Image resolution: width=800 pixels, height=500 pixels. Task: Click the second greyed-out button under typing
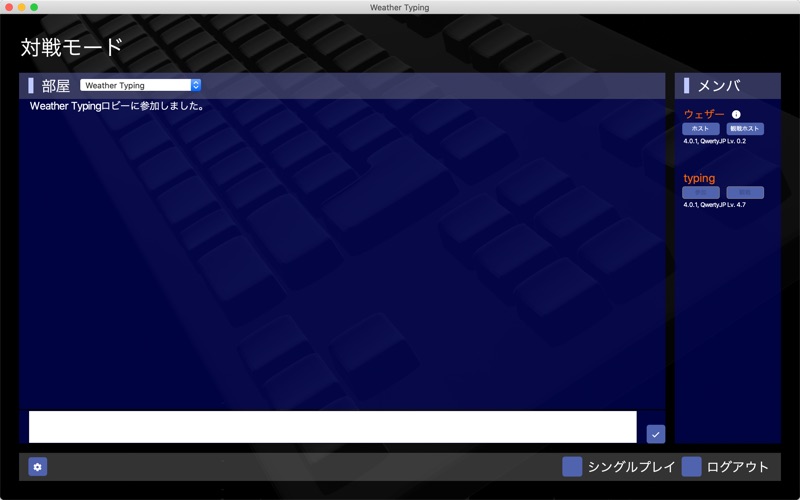point(745,192)
